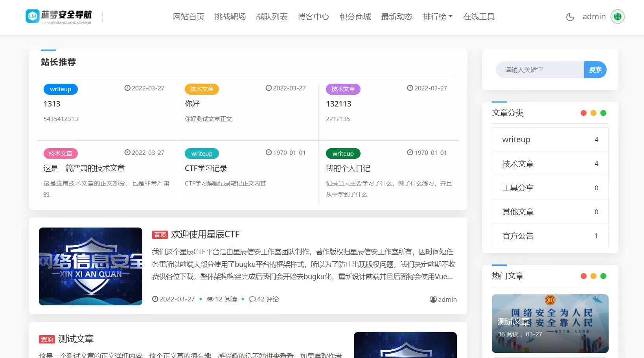This screenshot has width=644, height=358.
Task: Open the 其他文章 category
Action: pos(550,212)
